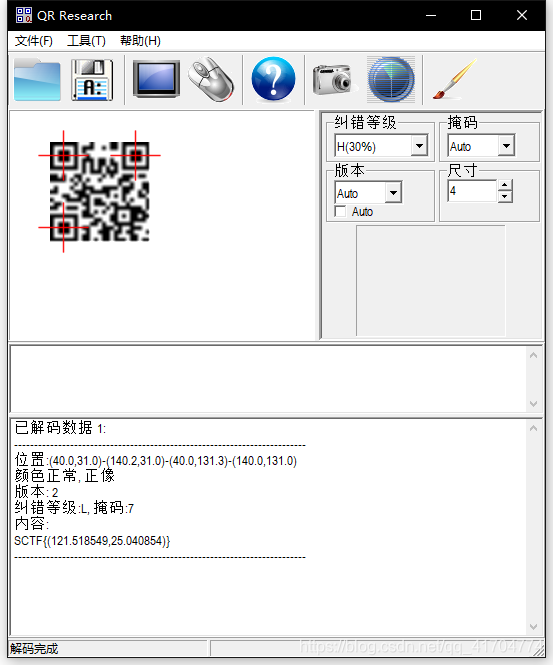Close the QR Research window
This screenshot has width=553, height=665.
[522, 15]
